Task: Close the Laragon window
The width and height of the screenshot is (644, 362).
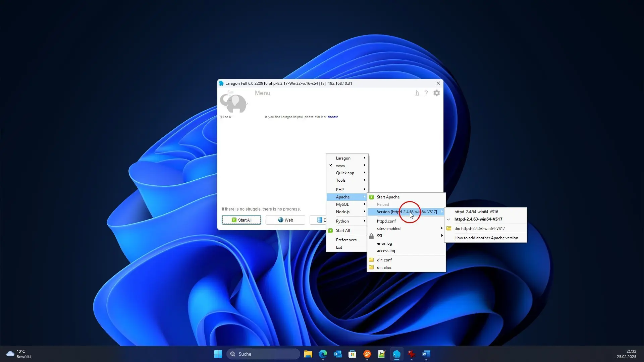Action: coord(438,83)
